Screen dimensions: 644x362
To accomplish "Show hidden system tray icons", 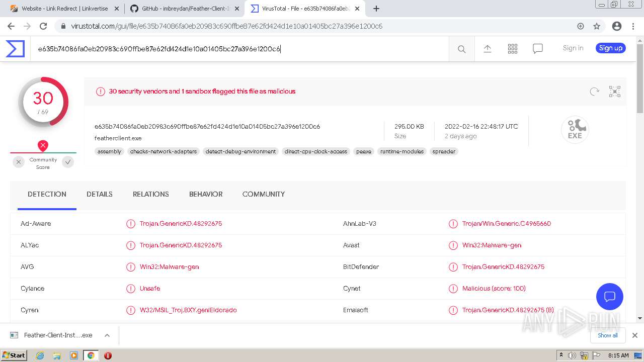I will [561, 355].
